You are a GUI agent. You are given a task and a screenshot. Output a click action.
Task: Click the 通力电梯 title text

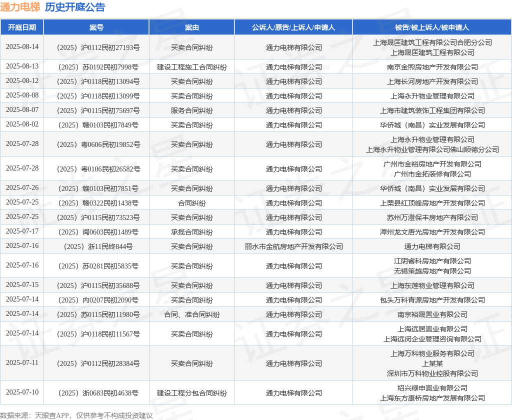point(20,7)
